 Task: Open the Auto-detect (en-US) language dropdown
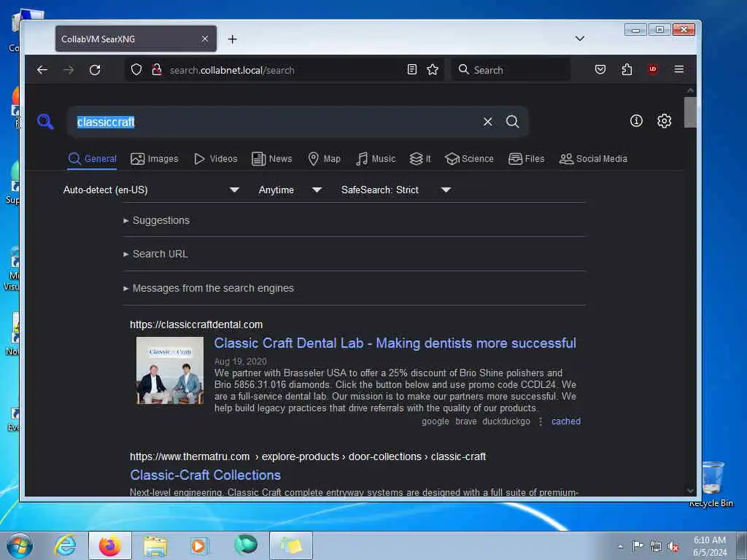[x=151, y=190]
